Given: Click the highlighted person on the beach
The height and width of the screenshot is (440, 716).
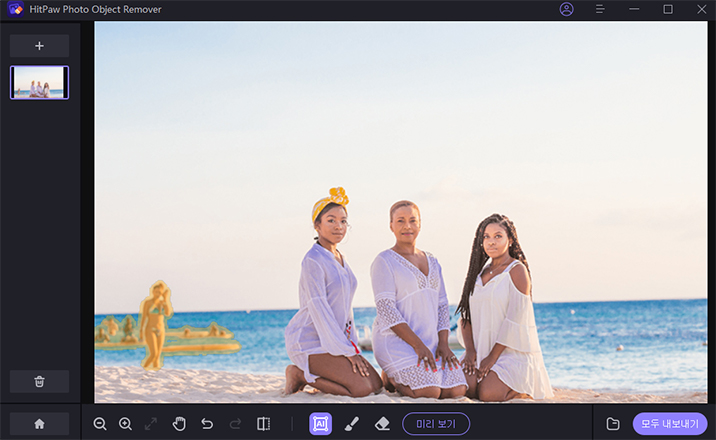Looking at the screenshot, I should pyautogui.click(x=155, y=322).
